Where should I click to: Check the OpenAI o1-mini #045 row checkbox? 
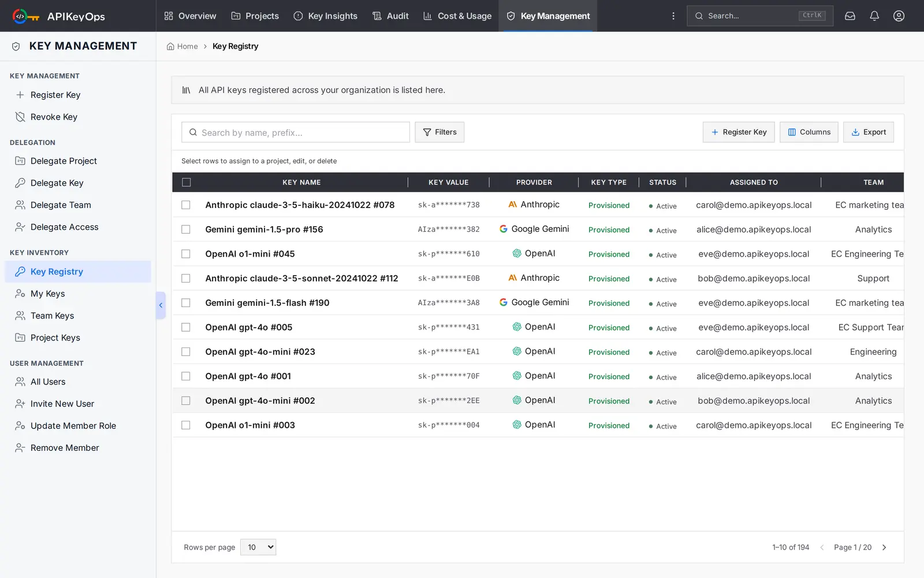pos(186,254)
